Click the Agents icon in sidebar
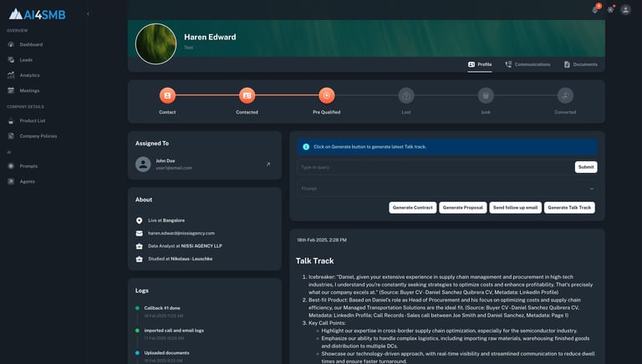The image size is (642, 364). [x=11, y=181]
